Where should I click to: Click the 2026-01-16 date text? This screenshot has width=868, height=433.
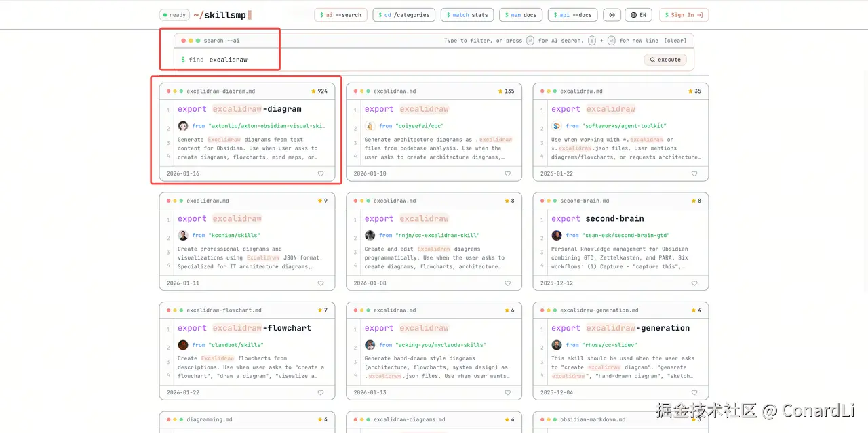(183, 173)
